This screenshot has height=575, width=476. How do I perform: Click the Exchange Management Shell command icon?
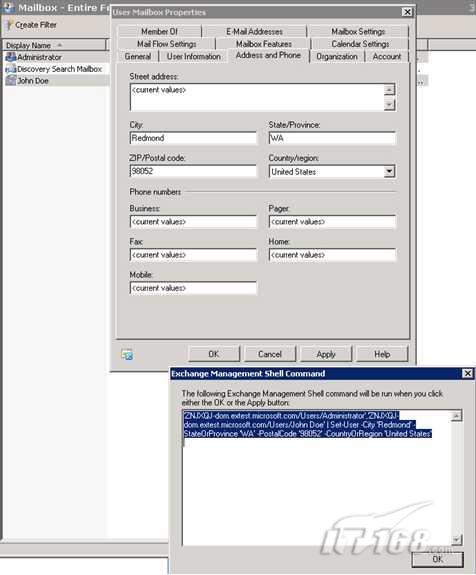tap(127, 354)
